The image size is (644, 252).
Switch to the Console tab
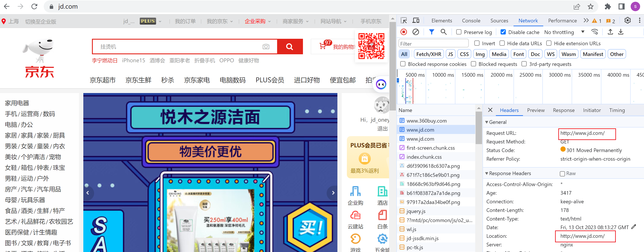tap(471, 20)
